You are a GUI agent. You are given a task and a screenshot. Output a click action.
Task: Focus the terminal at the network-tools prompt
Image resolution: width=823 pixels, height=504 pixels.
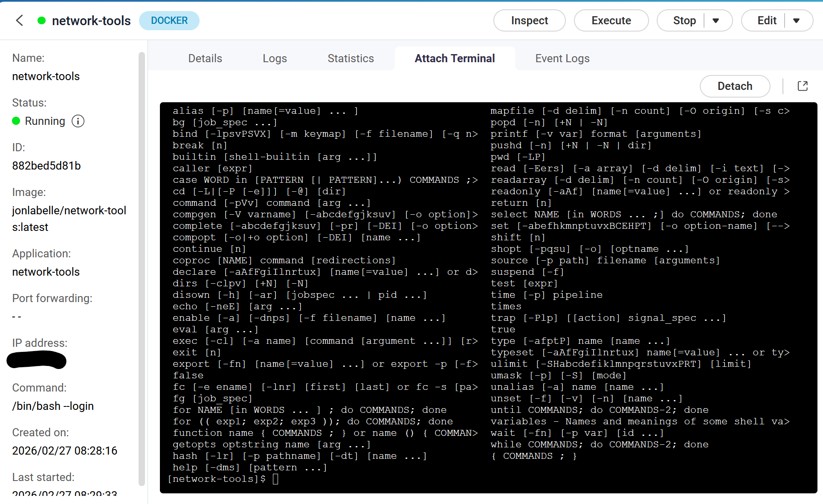click(275, 479)
